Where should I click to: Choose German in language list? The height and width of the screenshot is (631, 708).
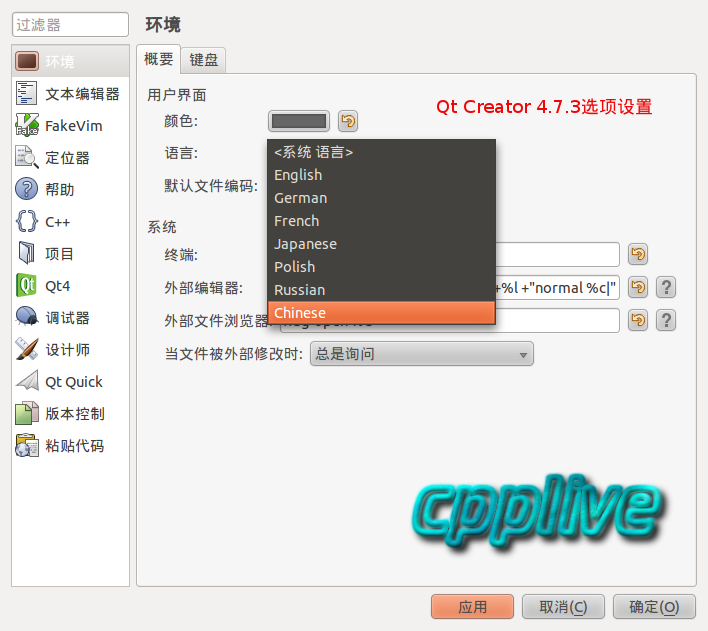coord(382,198)
